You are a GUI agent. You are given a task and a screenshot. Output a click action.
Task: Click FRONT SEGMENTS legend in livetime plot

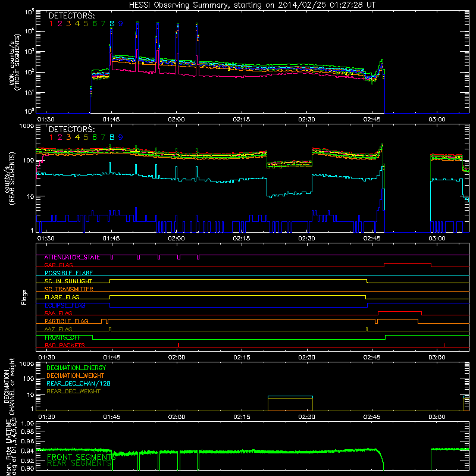pos(81,457)
